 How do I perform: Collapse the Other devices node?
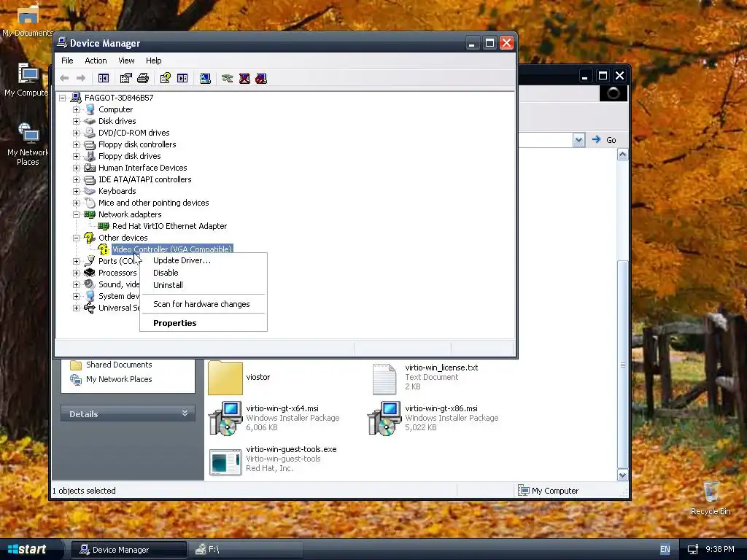(76, 238)
